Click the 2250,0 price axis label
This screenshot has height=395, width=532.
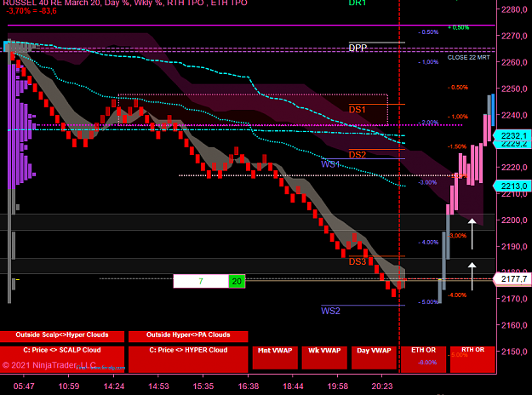coord(514,89)
